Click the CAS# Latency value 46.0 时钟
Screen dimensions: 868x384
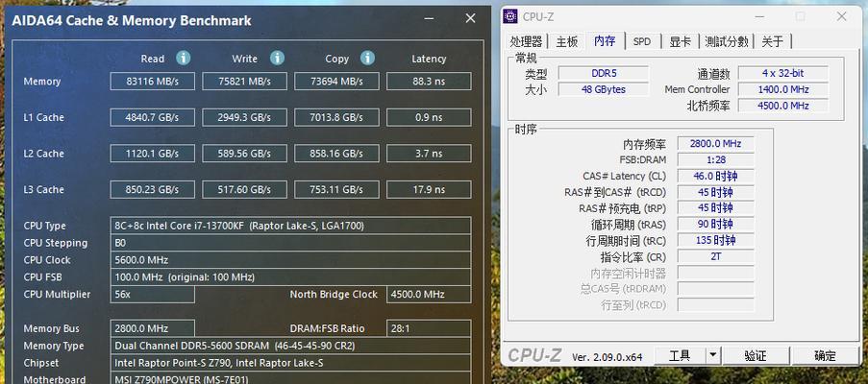point(715,177)
